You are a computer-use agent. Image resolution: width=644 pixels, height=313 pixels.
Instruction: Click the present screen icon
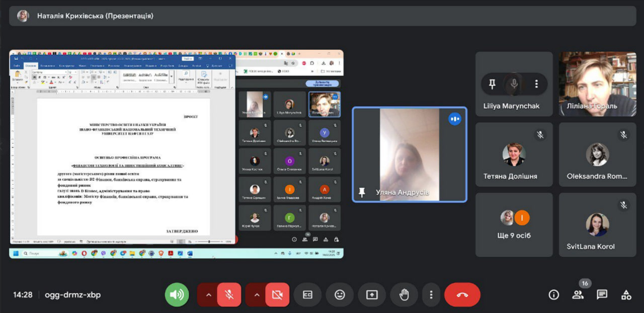point(372,295)
